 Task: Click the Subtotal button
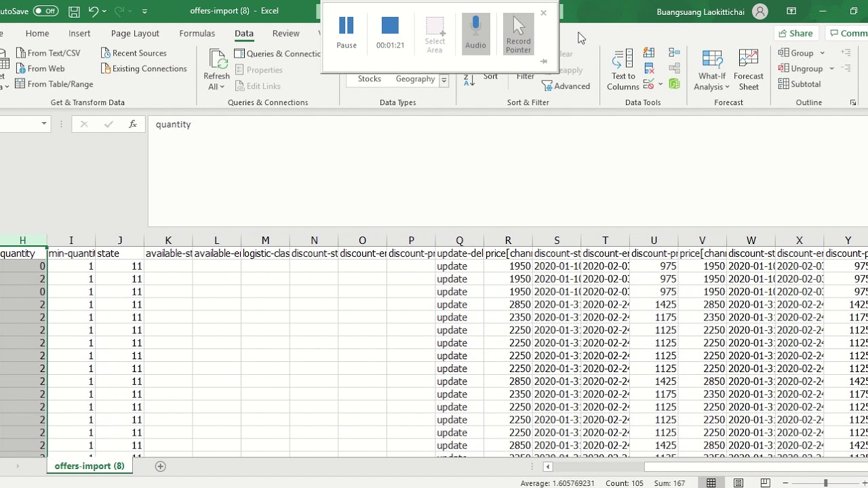click(800, 84)
